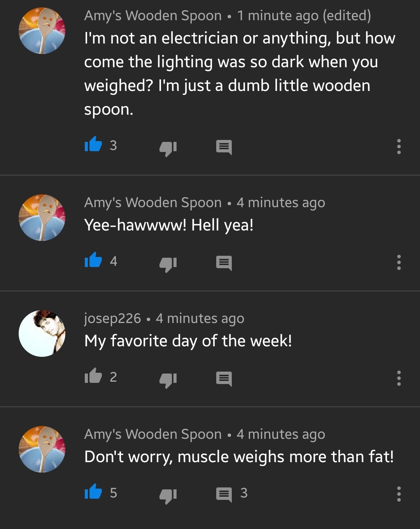Reply to the Yee-hawwww comment

[x=224, y=263]
